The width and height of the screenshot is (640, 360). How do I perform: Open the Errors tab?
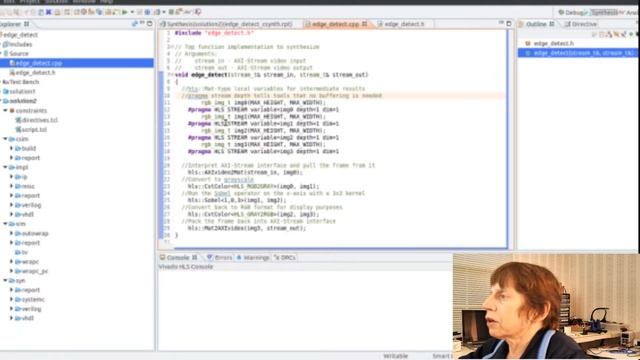click(x=220, y=258)
